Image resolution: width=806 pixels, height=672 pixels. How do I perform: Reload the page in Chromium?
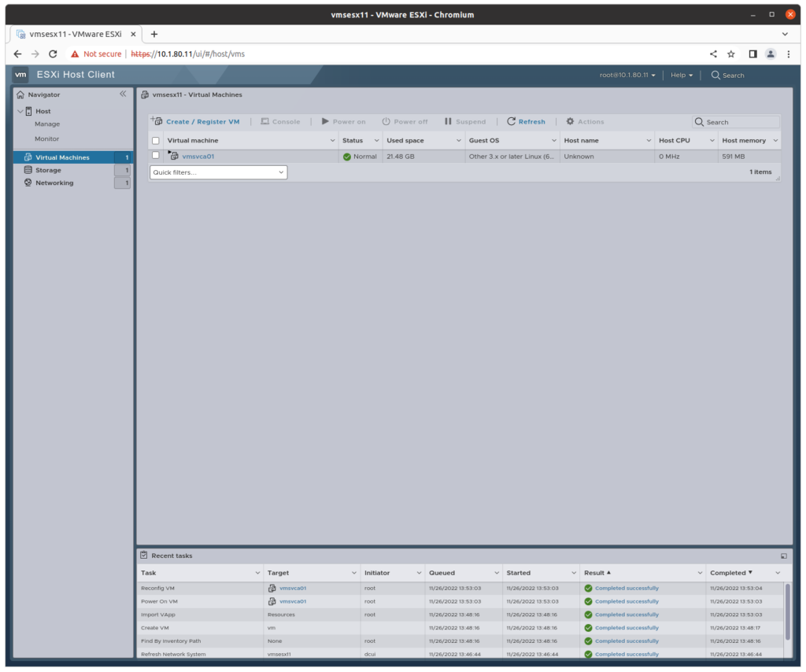click(x=53, y=54)
